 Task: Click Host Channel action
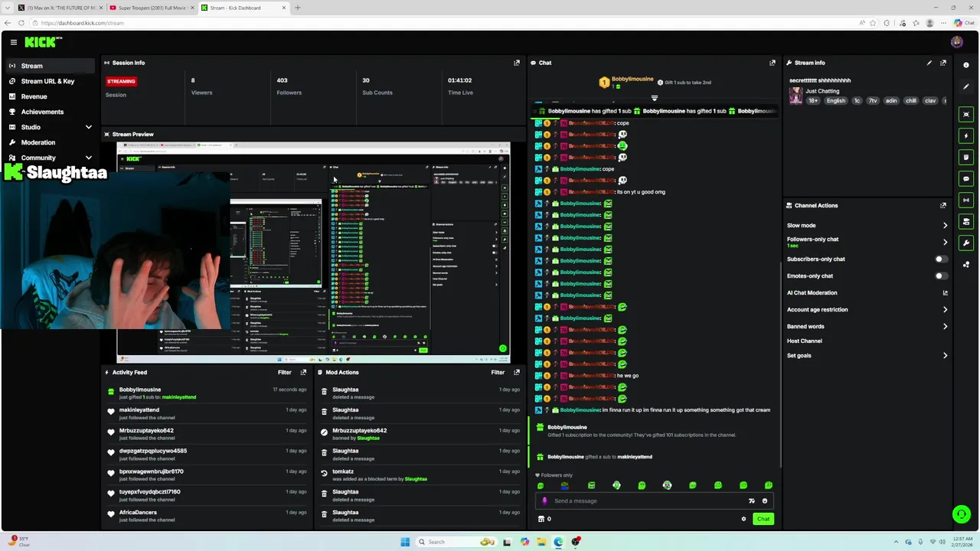(x=804, y=341)
